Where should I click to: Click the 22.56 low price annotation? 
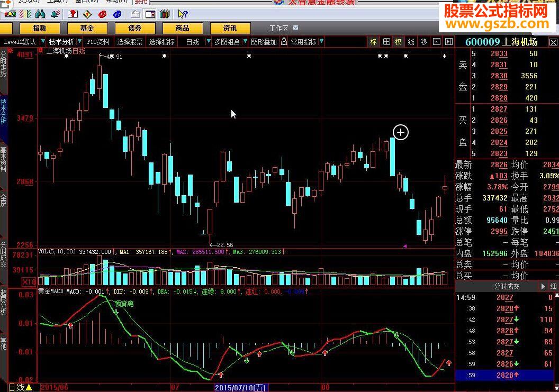(225, 245)
